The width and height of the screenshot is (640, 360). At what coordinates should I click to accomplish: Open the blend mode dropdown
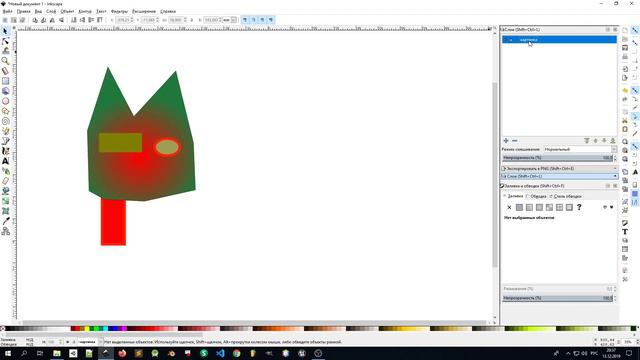tap(580, 149)
